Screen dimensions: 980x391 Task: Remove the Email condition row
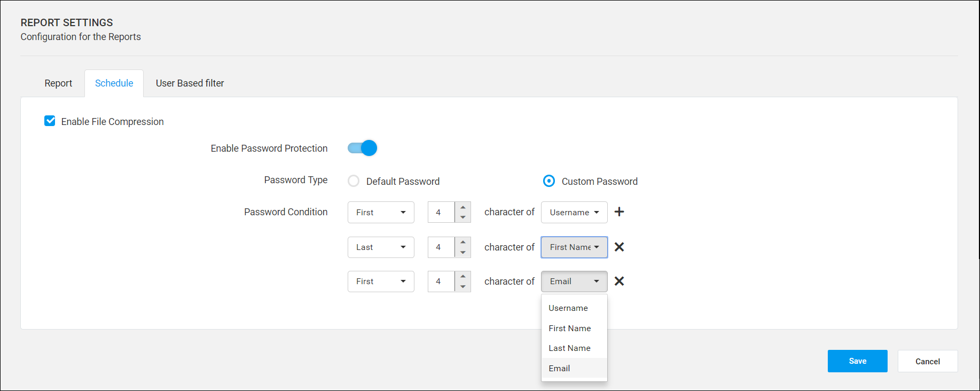[619, 281]
